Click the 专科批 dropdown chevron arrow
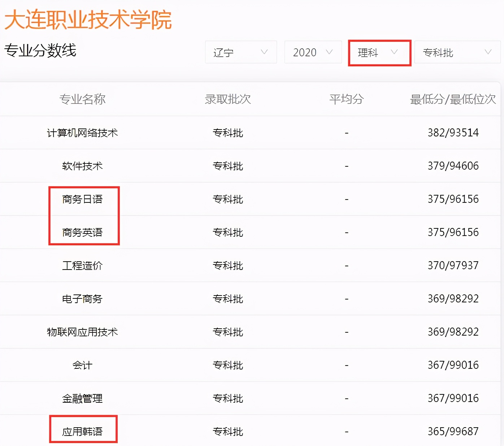Viewport: 504px width, 446px height. [487, 52]
